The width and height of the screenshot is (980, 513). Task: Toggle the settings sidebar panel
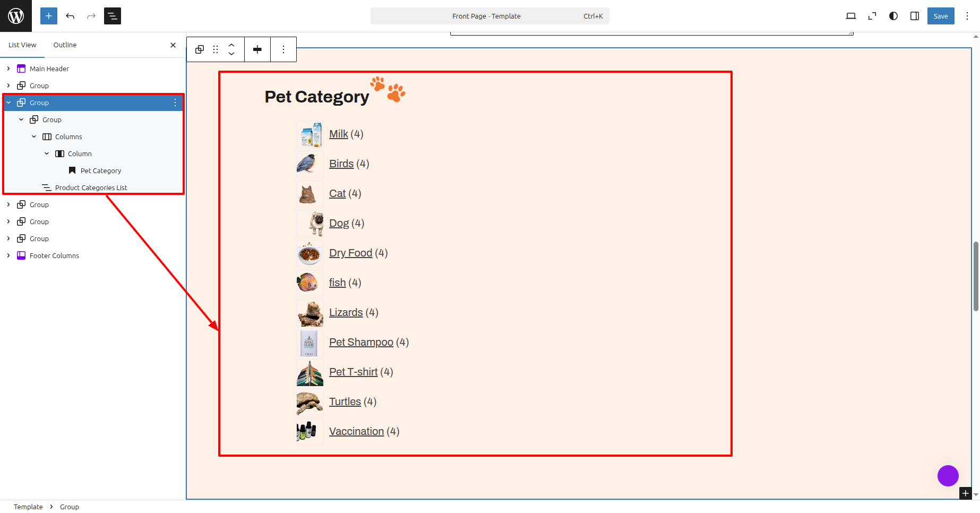(x=915, y=16)
